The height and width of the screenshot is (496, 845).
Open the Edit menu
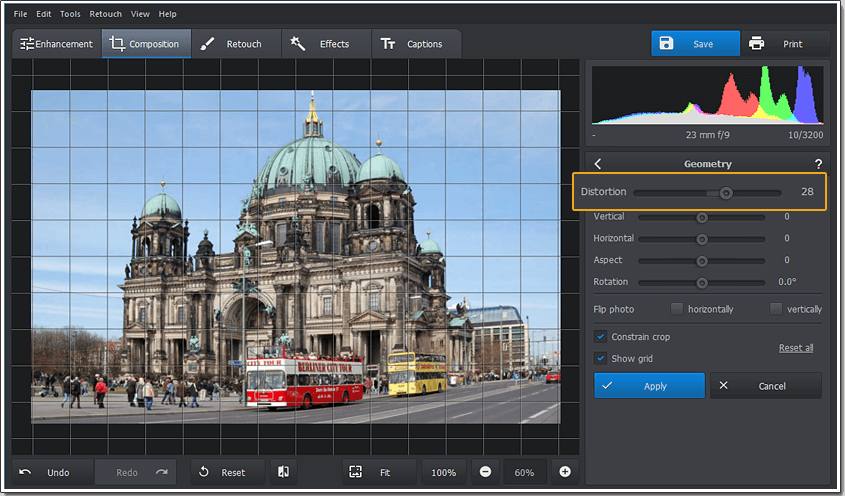(x=44, y=14)
